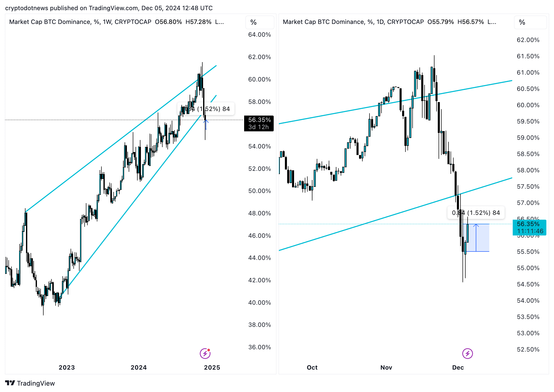
Task: Click the 62.00% label on daily price axis
Action: pos(528,40)
